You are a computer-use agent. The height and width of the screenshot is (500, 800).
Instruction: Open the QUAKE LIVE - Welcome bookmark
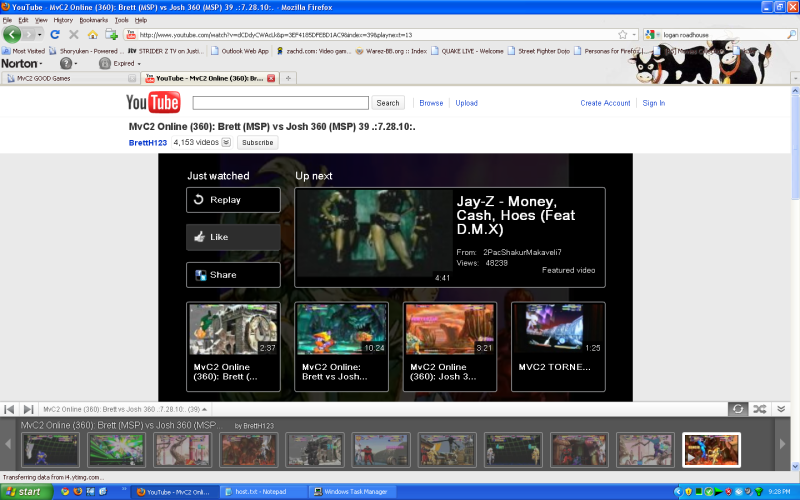pos(467,51)
